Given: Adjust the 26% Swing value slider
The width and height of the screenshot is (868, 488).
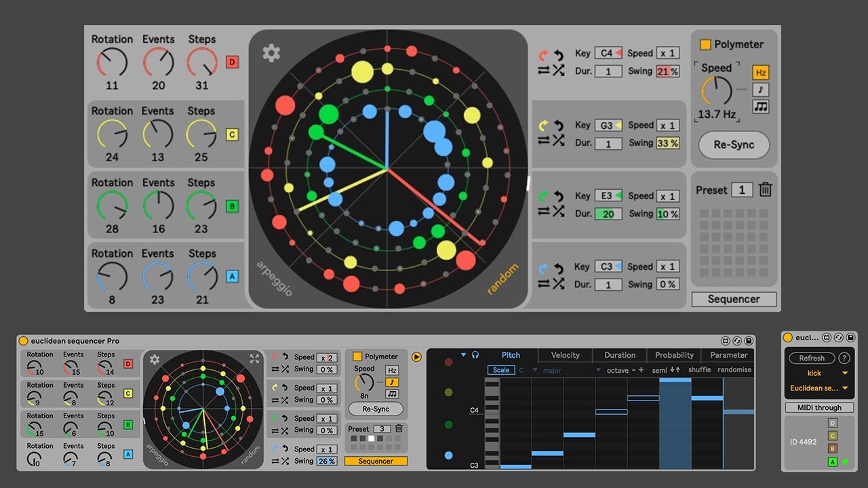Looking at the screenshot, I should tap(325, 461).
